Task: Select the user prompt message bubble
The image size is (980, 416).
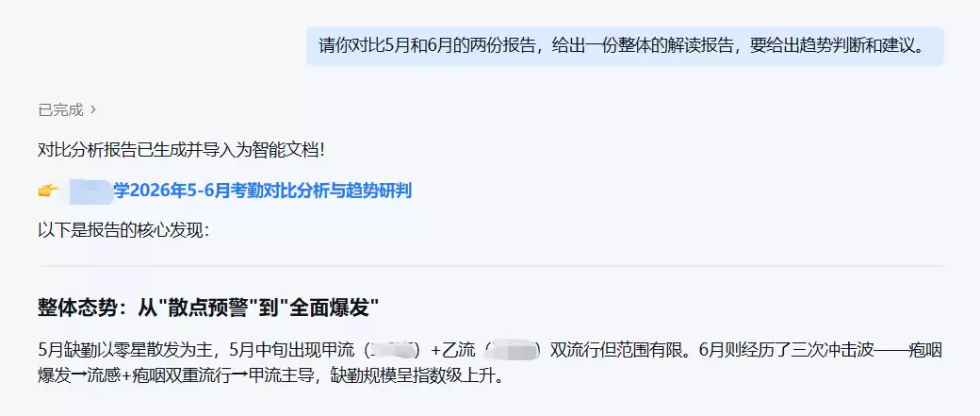Action: [625, 46]
